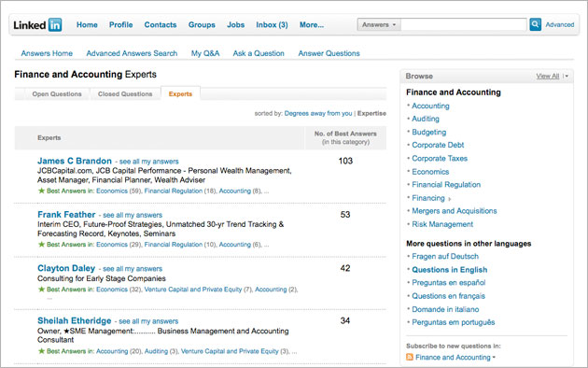Click the LinkedIn logo
588x368 pixels.
37,25
